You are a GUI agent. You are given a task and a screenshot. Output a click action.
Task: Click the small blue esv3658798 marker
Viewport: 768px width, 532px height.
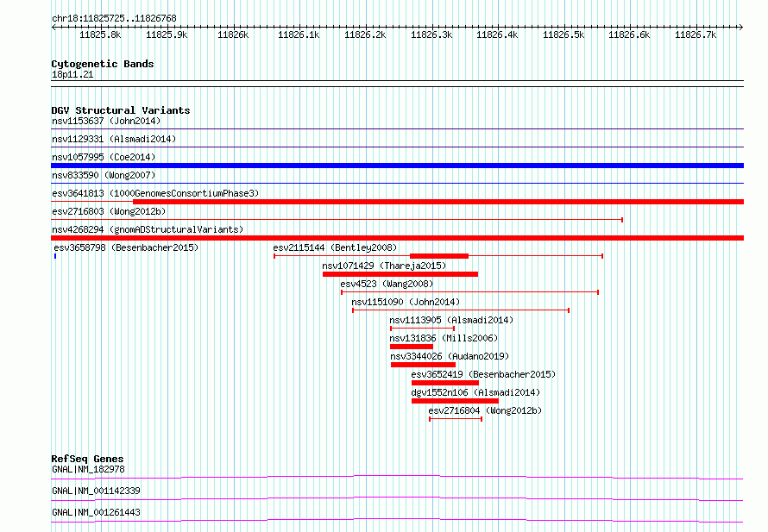tap(55, 256)
